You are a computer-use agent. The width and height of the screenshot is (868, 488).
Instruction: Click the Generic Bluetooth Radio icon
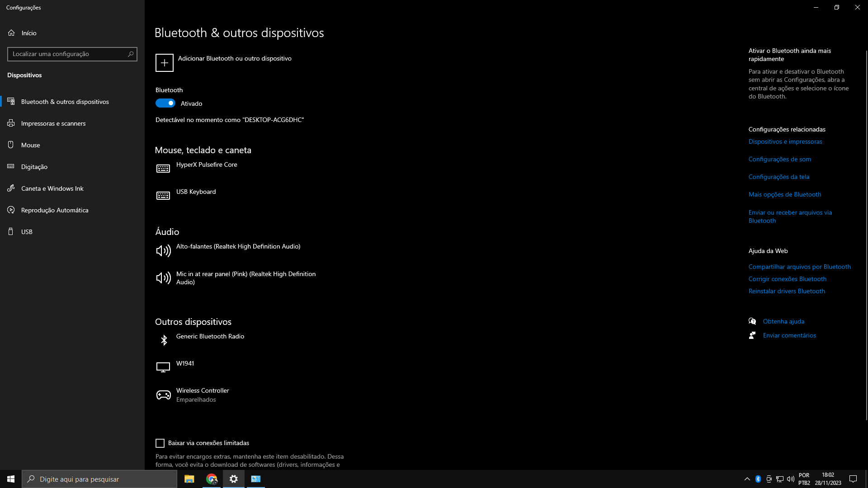coord(164,340)
